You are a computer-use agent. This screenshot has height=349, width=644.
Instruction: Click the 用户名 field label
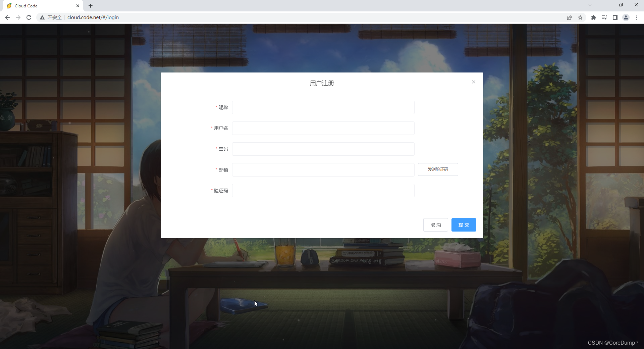point(221,128)
